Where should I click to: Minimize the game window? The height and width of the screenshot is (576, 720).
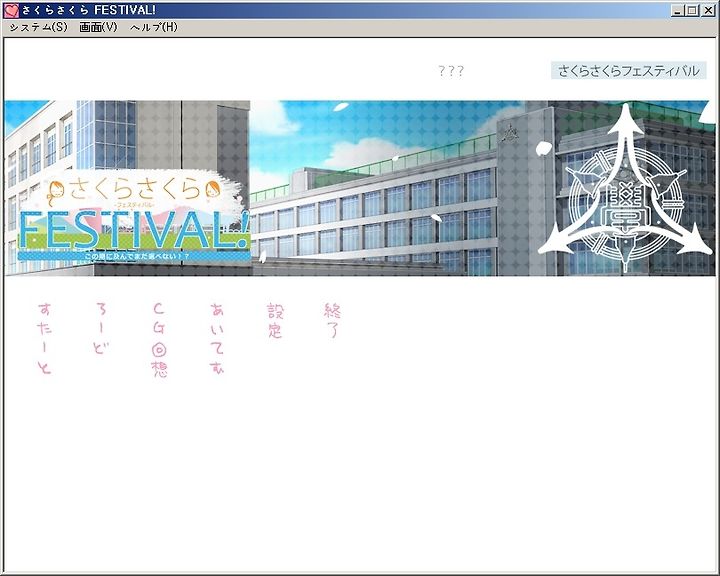tap(677, 10)
